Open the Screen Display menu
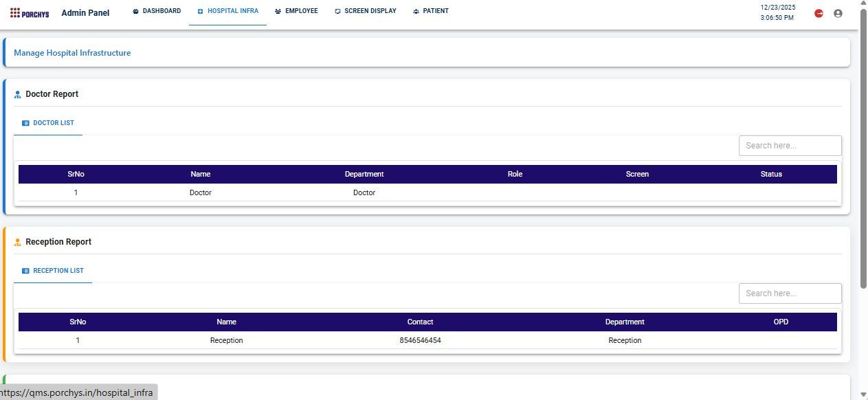This screenshot has width=868, height=400. pos(370,11)
